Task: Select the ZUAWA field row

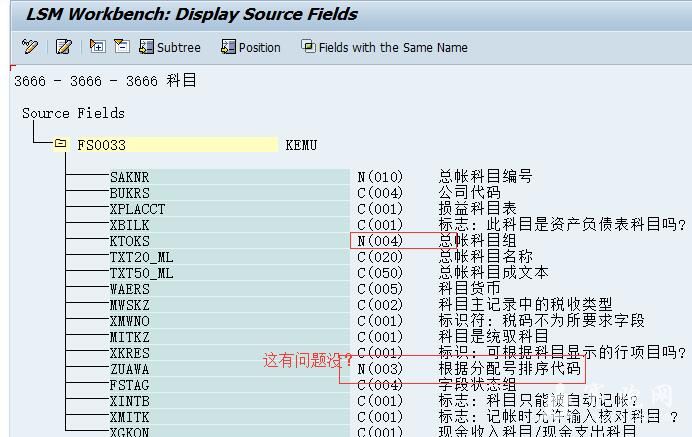Action: click(x=229, y=369)
